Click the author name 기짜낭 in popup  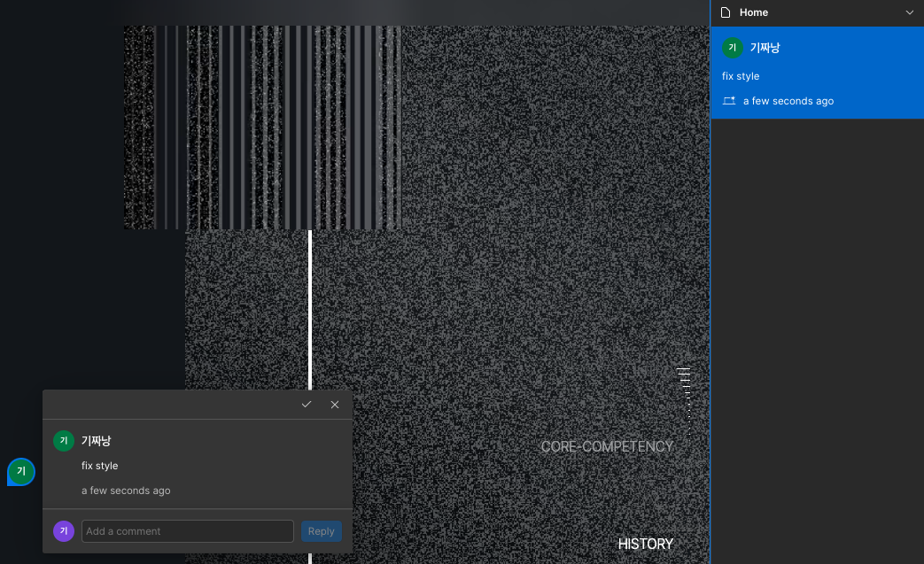tap(96, 440)
